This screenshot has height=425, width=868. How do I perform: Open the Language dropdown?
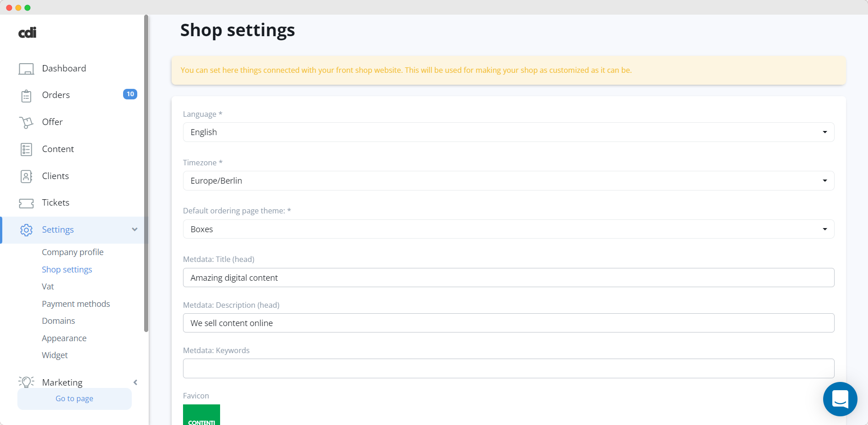(x=508, y=132)
